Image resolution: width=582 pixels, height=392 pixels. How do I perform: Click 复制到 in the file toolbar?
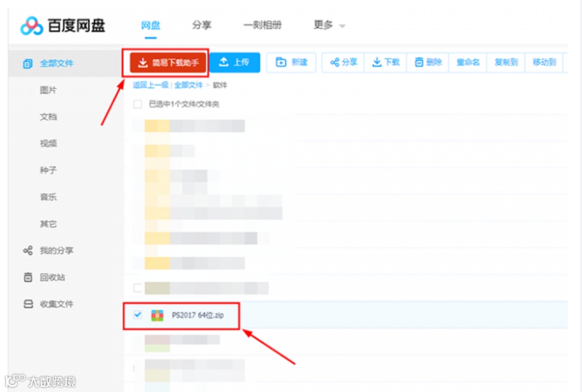(x=506, y=62)
